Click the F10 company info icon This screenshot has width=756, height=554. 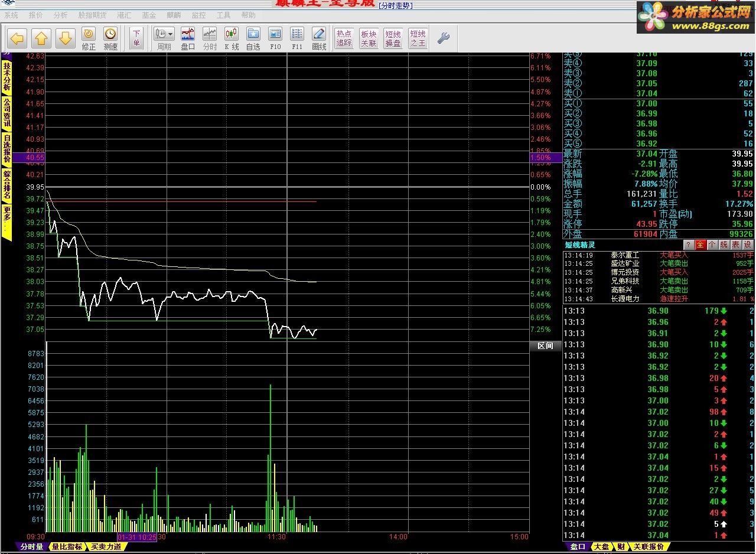tap(275, 39)
